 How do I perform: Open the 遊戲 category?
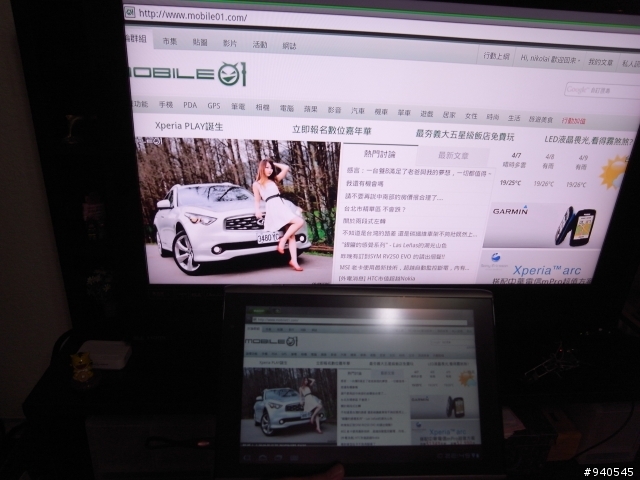click(427, 114)
